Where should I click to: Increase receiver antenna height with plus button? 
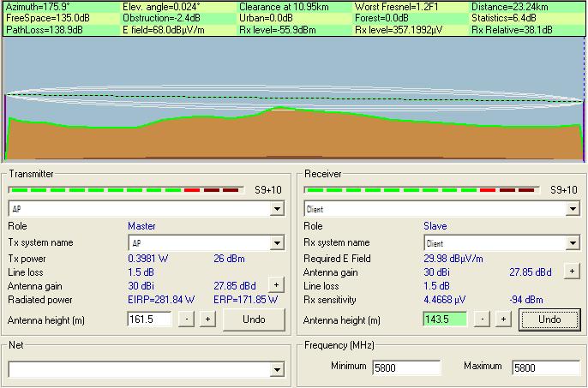(x=503, y=319)
